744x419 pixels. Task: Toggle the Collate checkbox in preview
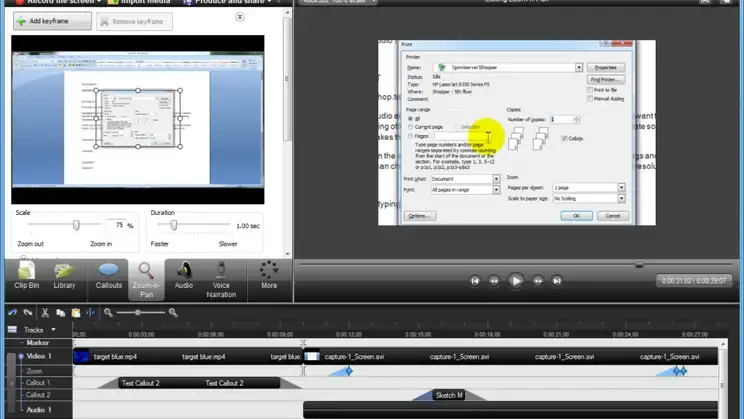[x=564, y=139]
